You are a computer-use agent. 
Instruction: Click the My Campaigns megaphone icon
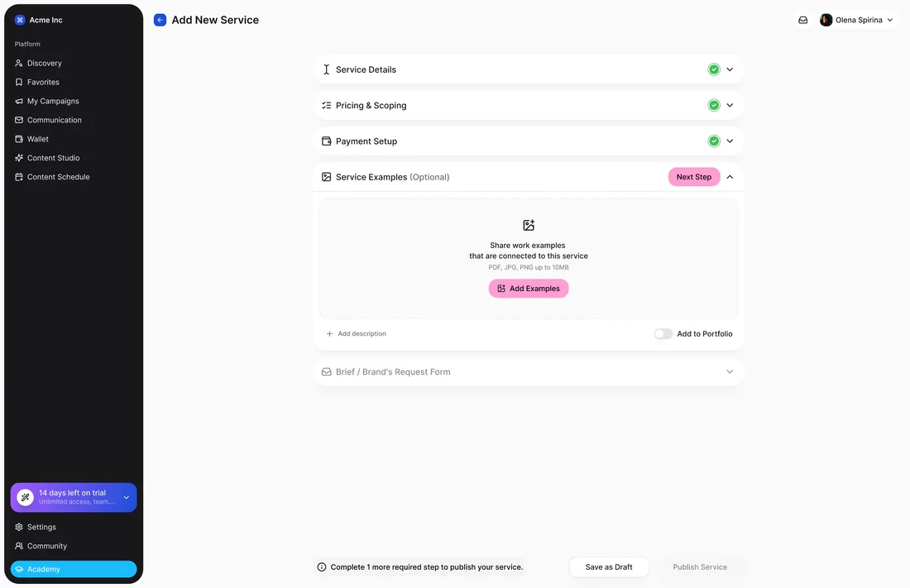(x=18, y=101)
